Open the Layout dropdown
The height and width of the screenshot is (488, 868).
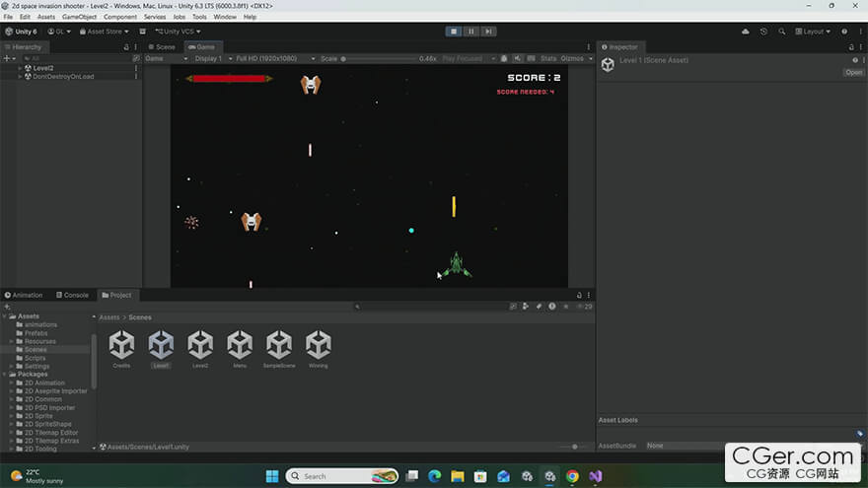coord(813,32)
